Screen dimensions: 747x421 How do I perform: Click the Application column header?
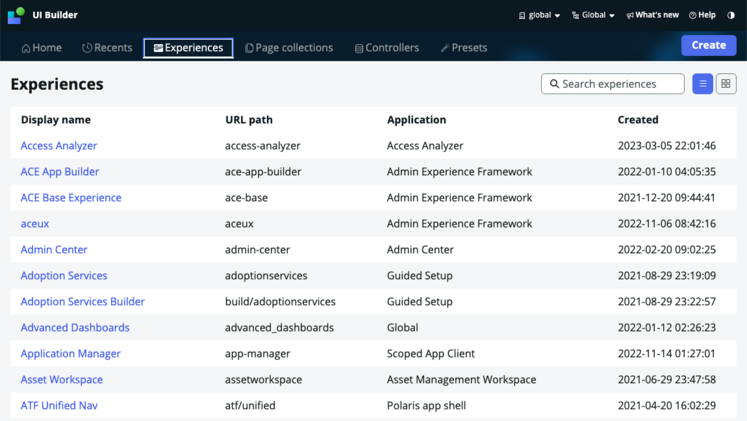tap(416, 120)
